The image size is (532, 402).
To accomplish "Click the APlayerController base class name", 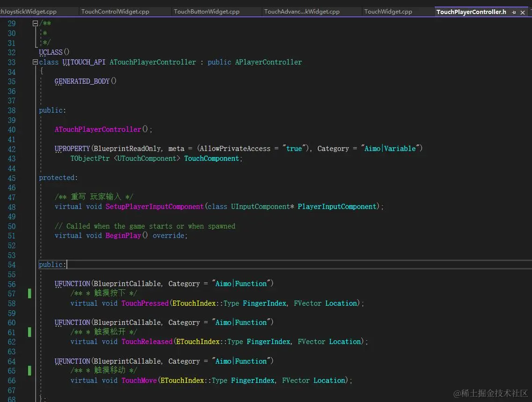I will pyautogui.click(x=269, y=62).
